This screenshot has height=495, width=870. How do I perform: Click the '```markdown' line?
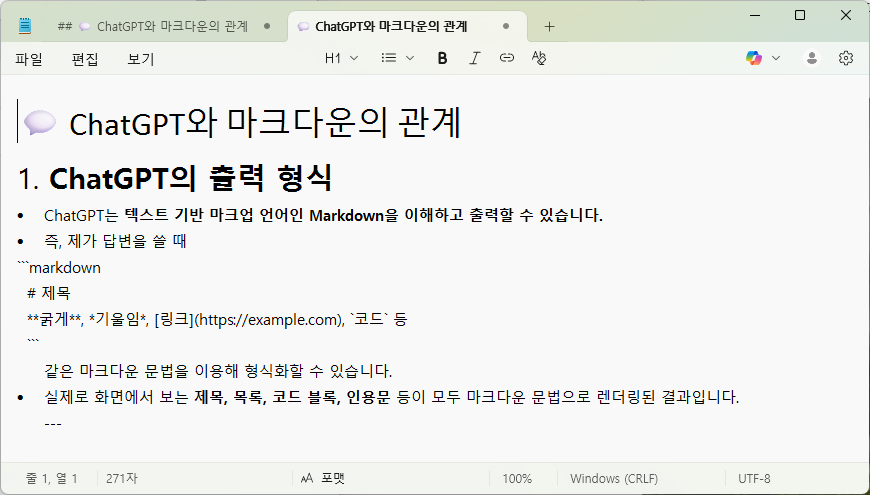[x=59, y=268]
